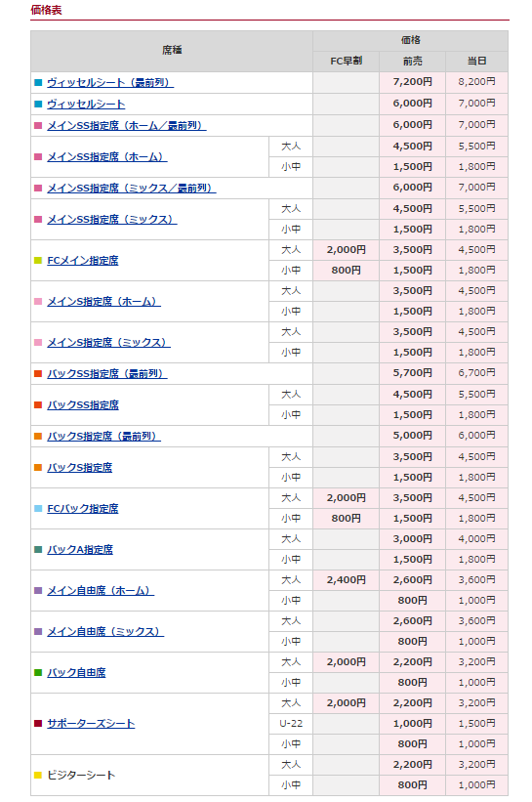Image resolution: width=532 pixels, height=802 pixels.
Task: Open the ヴィッセルシート（最前列） link
Action: [110, 82]
